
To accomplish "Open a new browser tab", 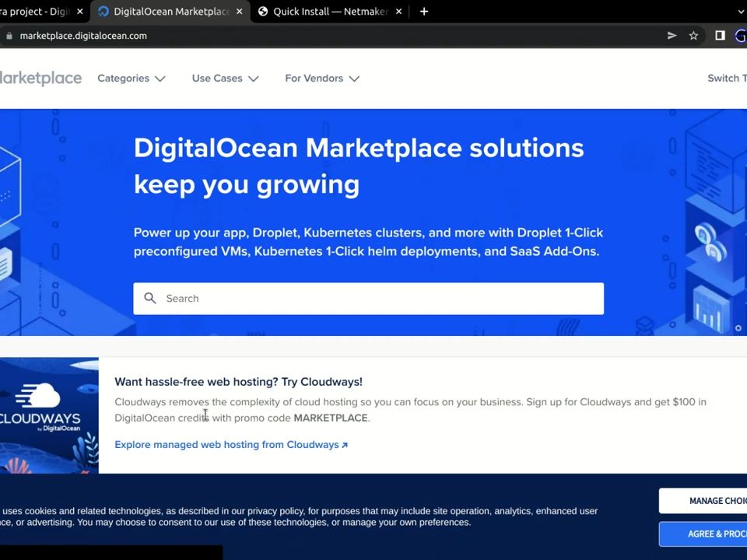I will pos(424,12).
